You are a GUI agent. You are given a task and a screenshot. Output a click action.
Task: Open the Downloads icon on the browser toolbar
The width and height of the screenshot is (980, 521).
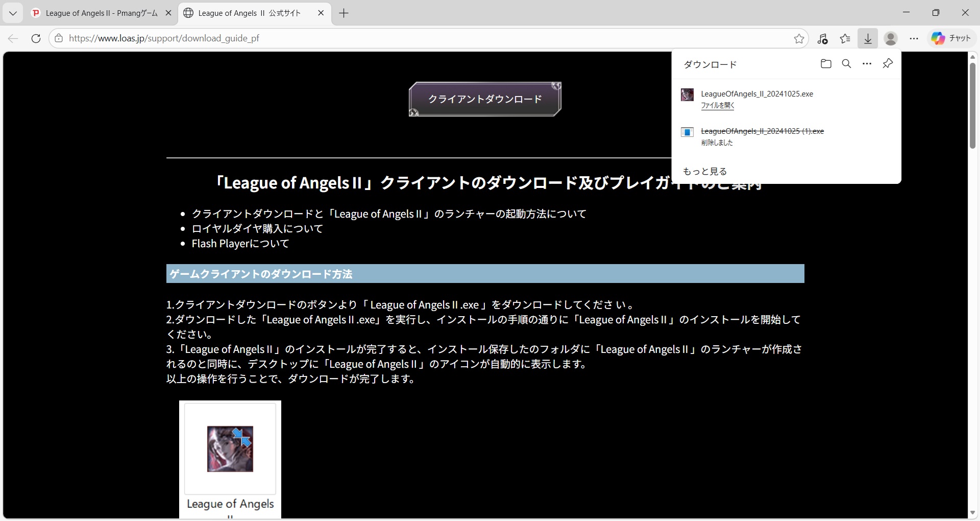point(868,38)
